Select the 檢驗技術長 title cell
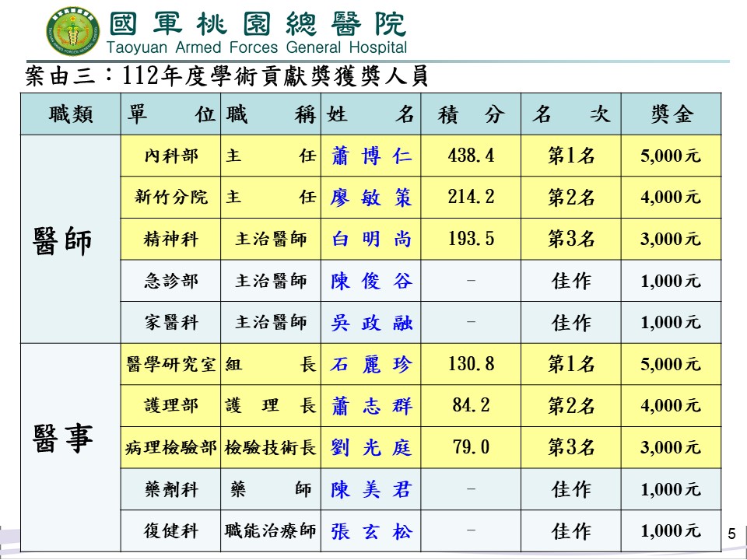The height and width of the screenshot is (560, 747). pos(270,448)
